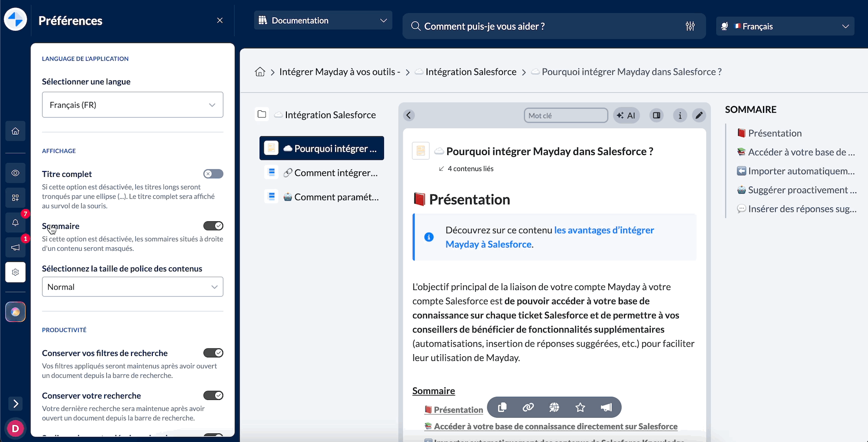Image resolution: width=868 pixels, height=442 pixels.
Task: Toggle Conserver vos filtres de recherche
Action: (x=213, y=353)
